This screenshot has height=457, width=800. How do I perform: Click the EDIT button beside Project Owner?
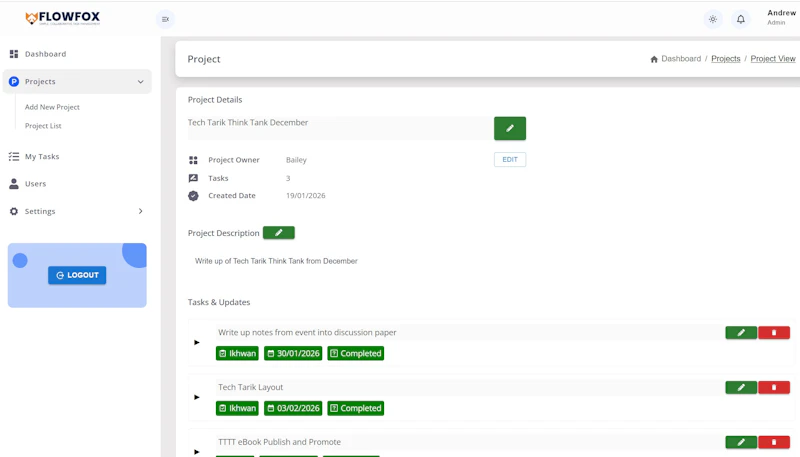pyautogui.click(x=510, y=160)
